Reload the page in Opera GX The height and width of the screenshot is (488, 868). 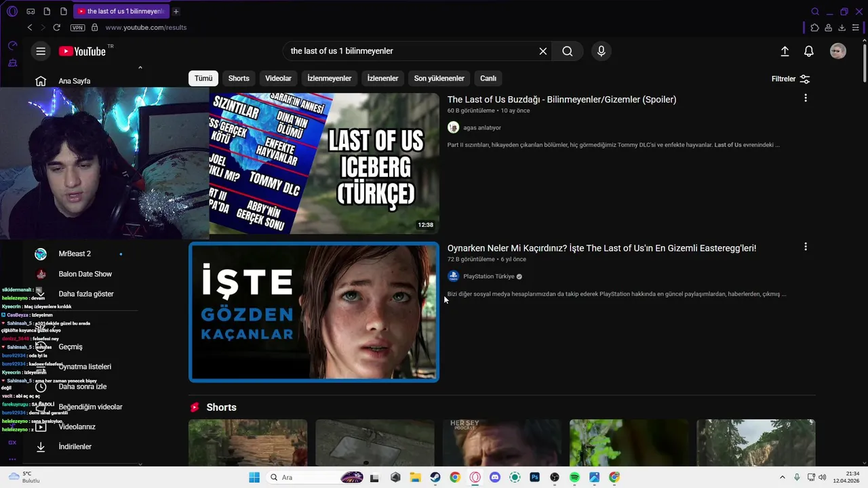coord(56,28)
